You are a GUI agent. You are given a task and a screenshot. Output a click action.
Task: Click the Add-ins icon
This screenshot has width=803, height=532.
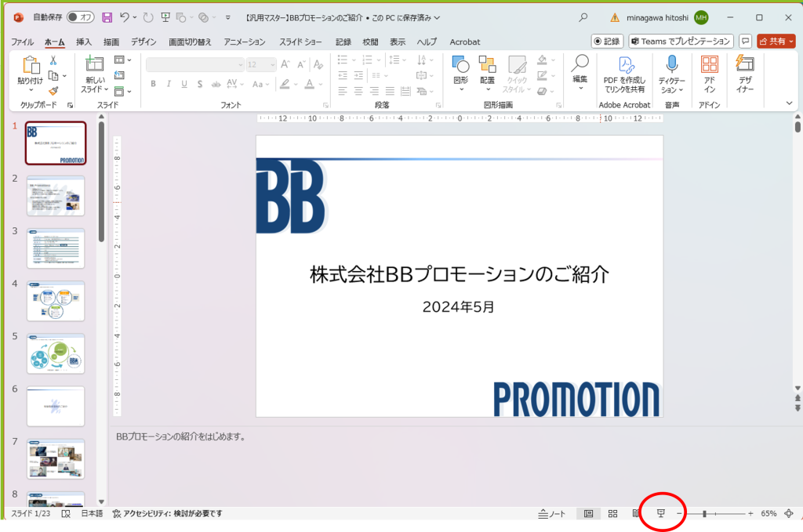[709, 74]
